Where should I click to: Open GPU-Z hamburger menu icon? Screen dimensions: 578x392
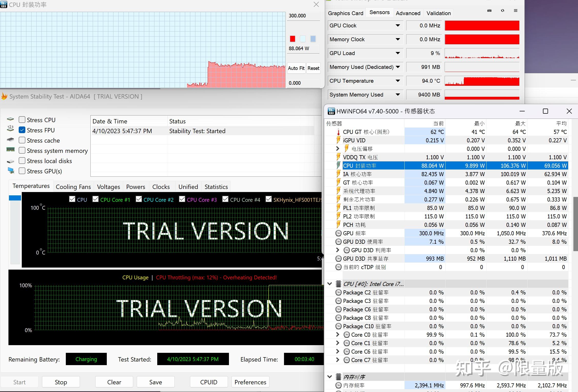516,11
